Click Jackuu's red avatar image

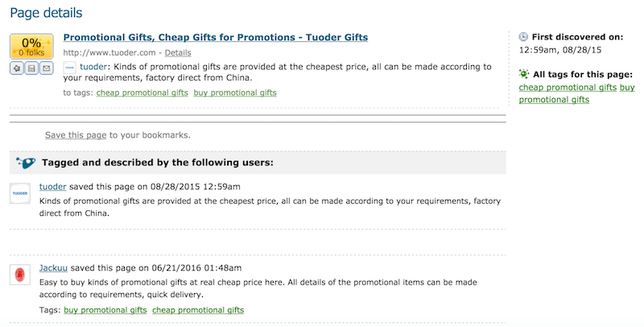coord(20,275)
